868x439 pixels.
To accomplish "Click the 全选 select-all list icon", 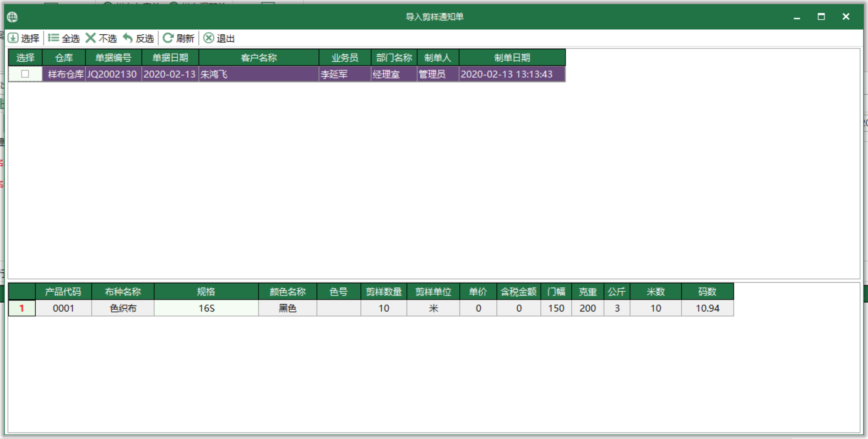I will (x=54, y=38).
